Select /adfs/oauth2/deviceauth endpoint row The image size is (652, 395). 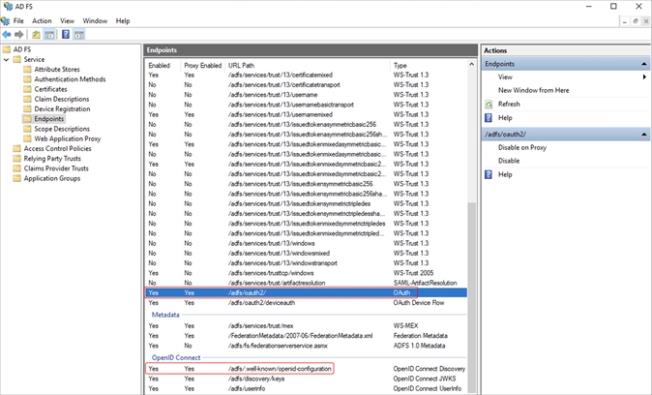tap(306, 303)
